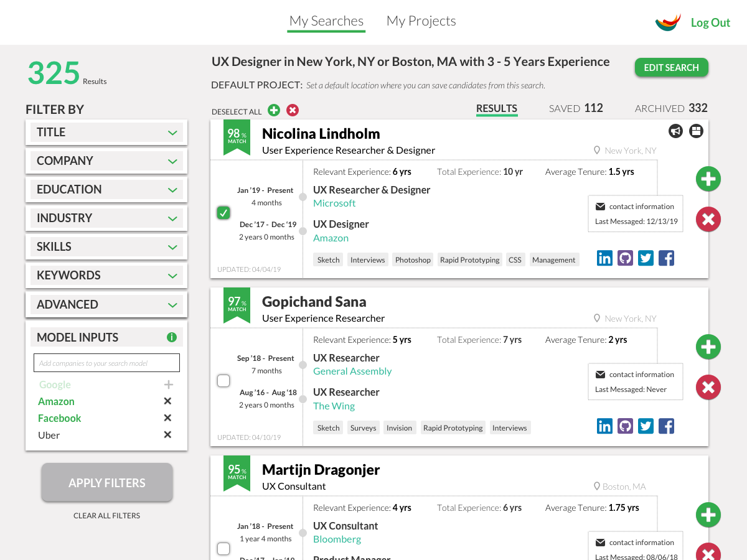Open the SKILLS filter dropdown
The image size is (747, 560).
pyautogui.click(x=106, y=246)
